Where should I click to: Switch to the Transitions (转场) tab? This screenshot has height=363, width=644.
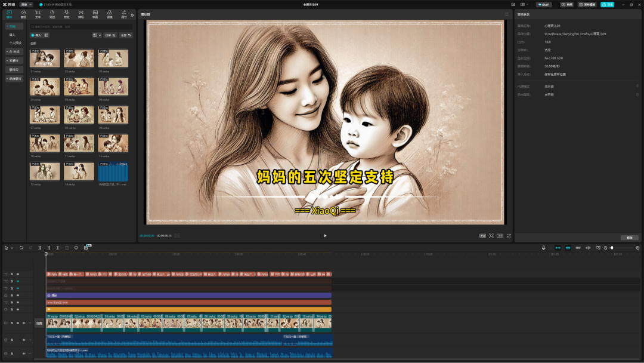[81, 14]
